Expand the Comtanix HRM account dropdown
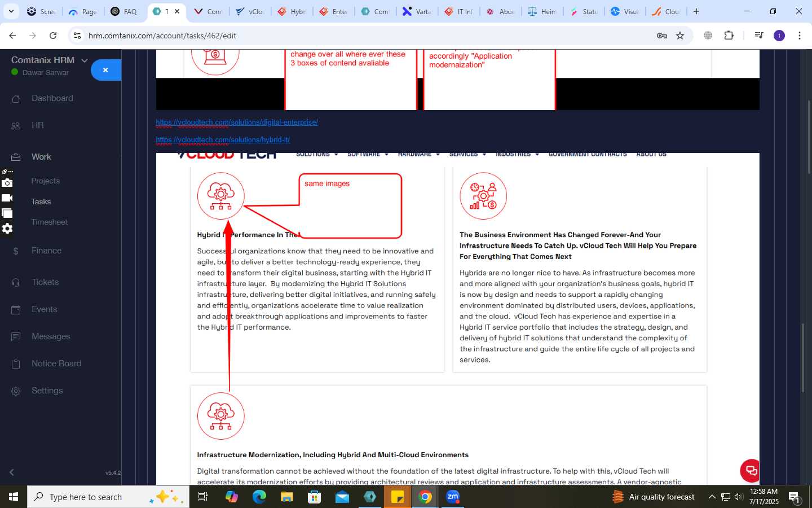812x508 pixels. coord(85,60)
